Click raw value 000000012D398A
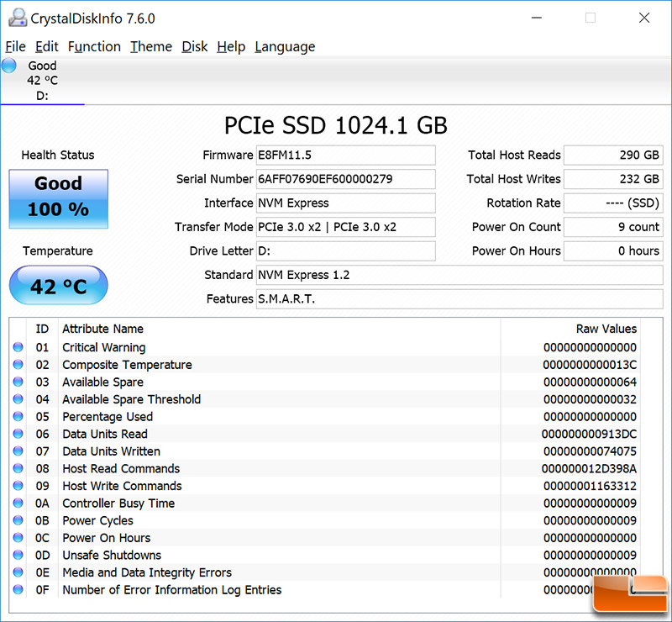 pyautogui.click(x=589, y=468)
